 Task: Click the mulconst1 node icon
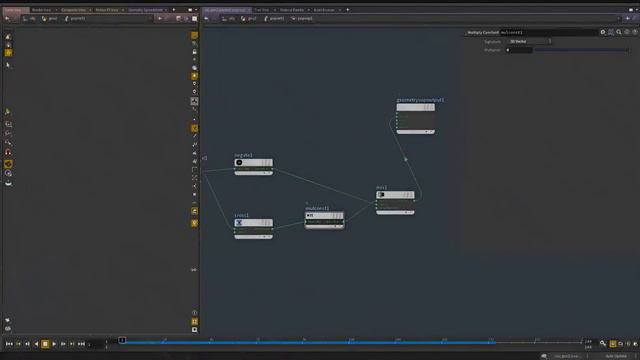[310, 216]
